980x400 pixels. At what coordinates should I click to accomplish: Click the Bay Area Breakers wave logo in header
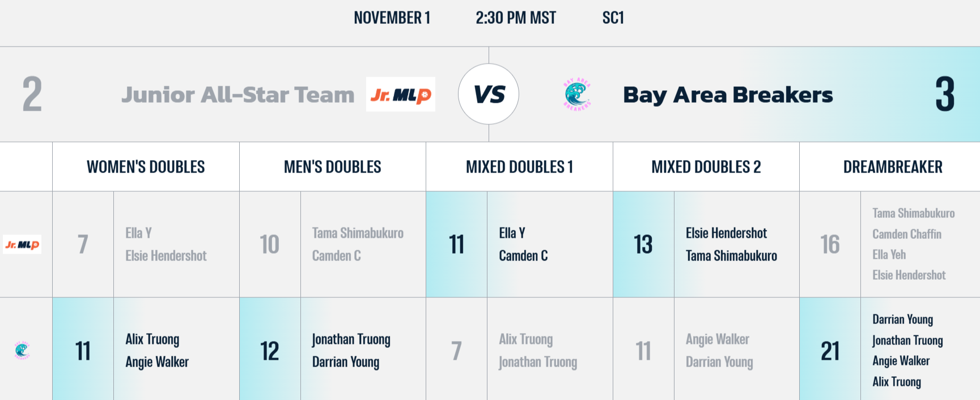tap(577, 94)
